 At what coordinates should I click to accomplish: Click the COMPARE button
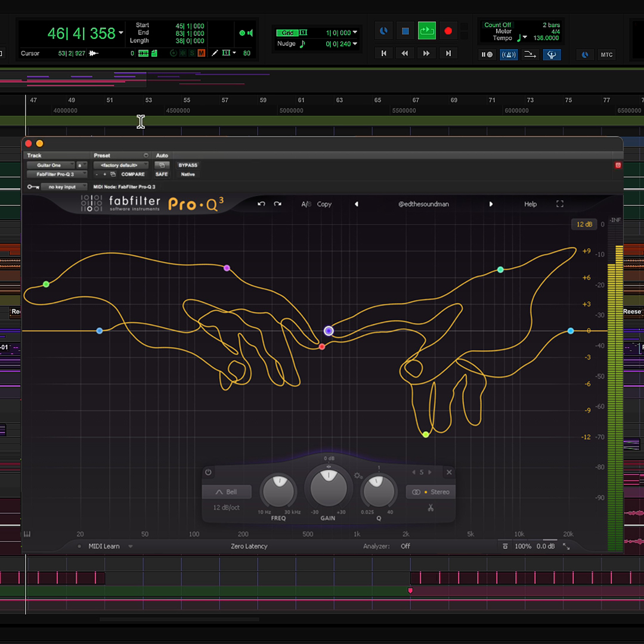[132, 174]
